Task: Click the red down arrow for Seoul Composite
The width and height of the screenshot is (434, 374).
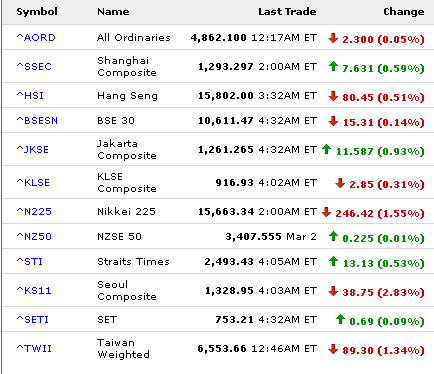Action: 333,291
